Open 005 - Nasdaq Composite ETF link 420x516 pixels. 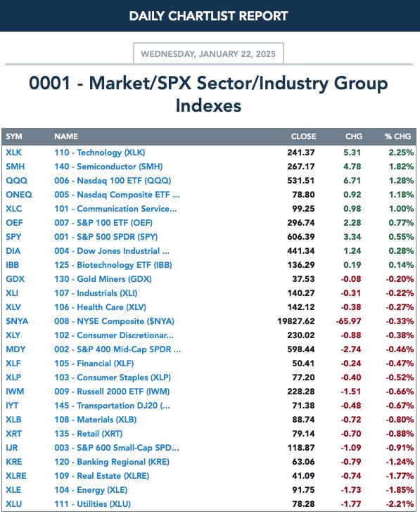(x=117, y=195)
